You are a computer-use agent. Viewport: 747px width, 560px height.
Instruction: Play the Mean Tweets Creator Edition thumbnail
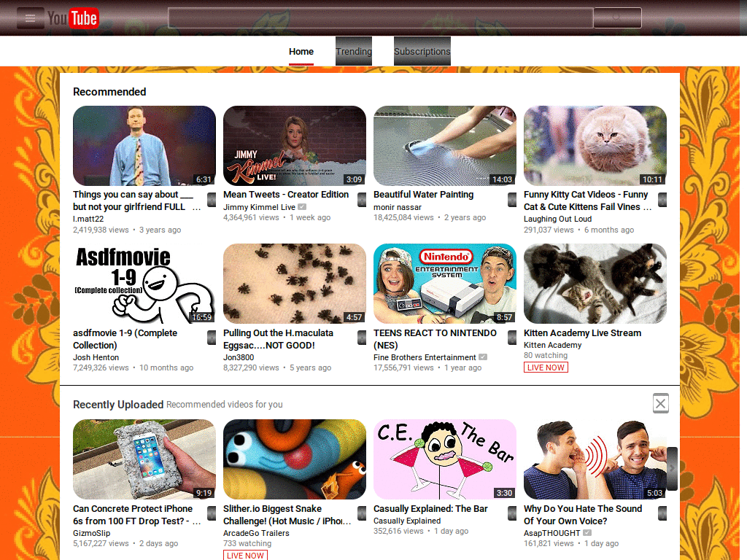295,146
